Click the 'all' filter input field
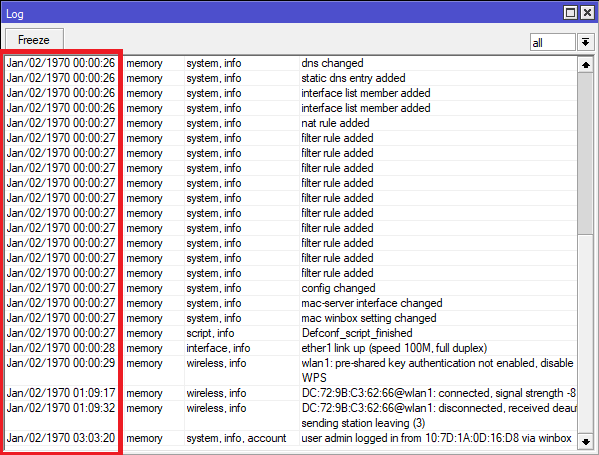 pos(552,42)
